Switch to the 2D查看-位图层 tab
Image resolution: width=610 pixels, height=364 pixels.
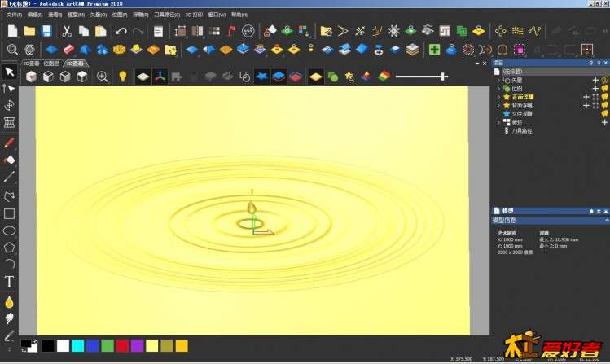42,63
